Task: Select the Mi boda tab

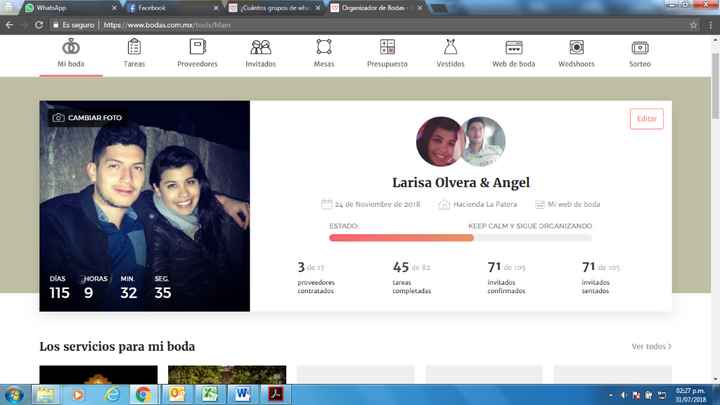Action: click(x=71, y=53)
